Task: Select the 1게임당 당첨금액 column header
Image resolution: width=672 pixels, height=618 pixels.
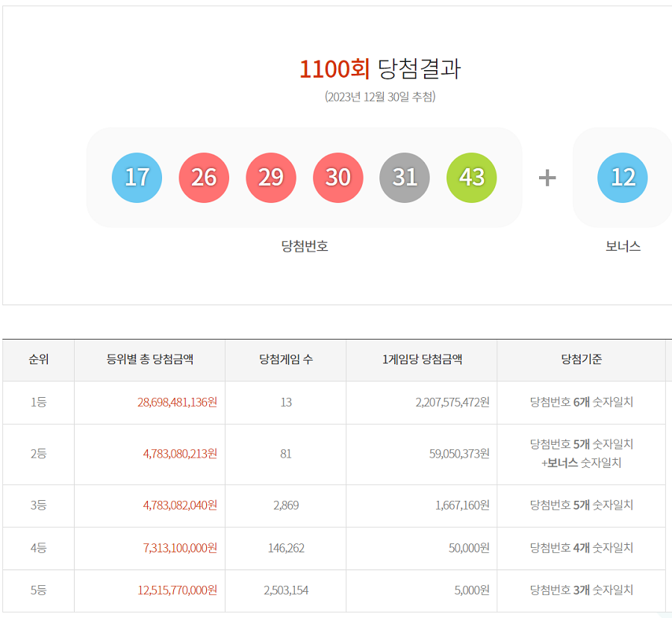Action: pyautogui.click(x=422, y=360)
